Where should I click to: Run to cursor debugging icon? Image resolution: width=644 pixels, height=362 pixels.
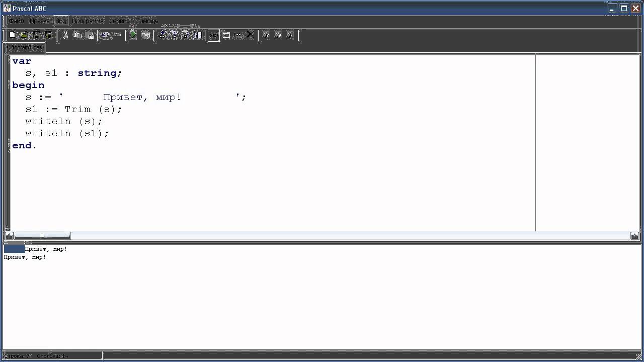click(x=186, y=35)
